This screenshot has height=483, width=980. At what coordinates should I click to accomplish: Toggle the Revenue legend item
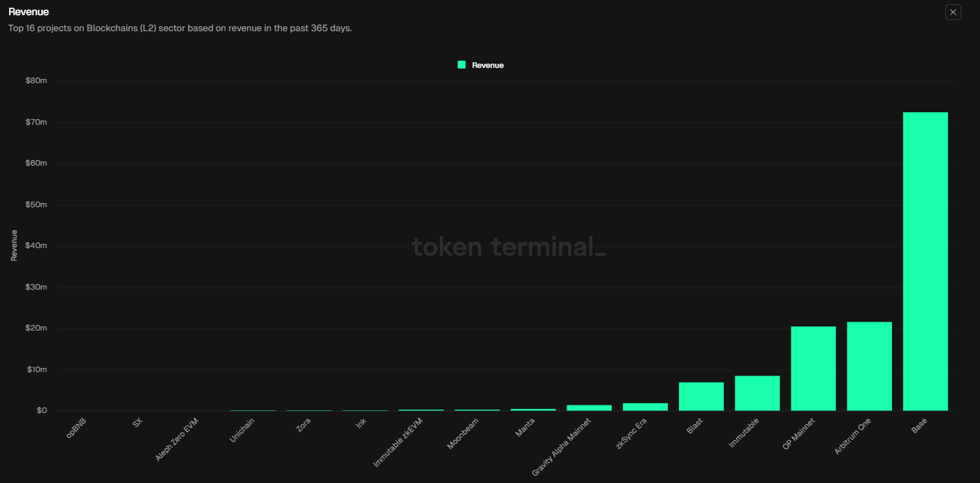(x=481, y=64)
